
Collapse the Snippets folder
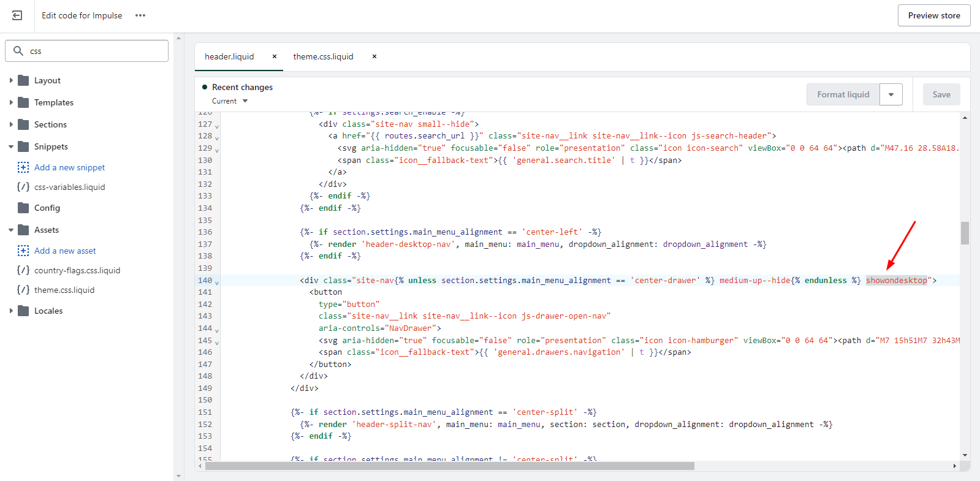click(11, 146)
